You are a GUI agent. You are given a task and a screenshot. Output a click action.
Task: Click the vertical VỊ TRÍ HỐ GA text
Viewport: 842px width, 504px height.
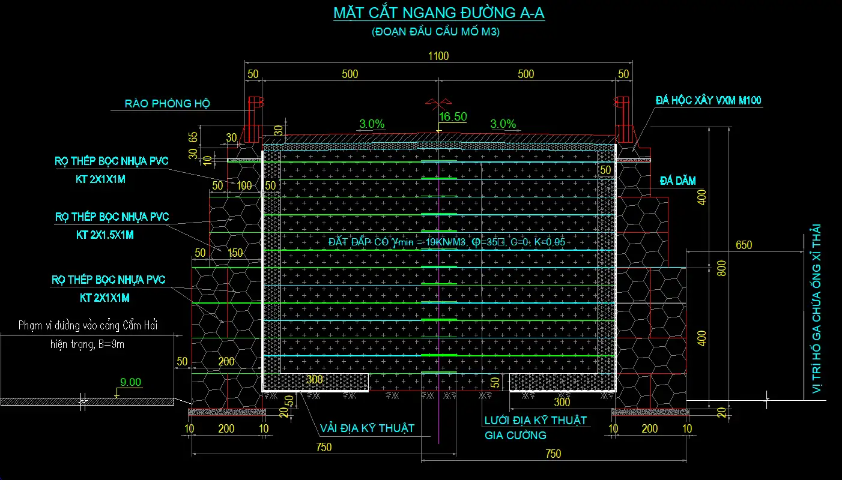coord(816,309)
